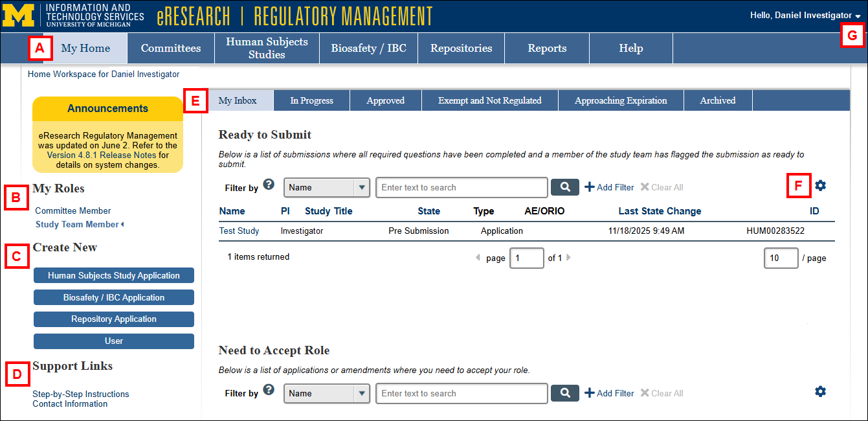Click the Pre Submission state cell
Image resolution: width=868 pixels, height=421 pixels.
coord(419,231)
